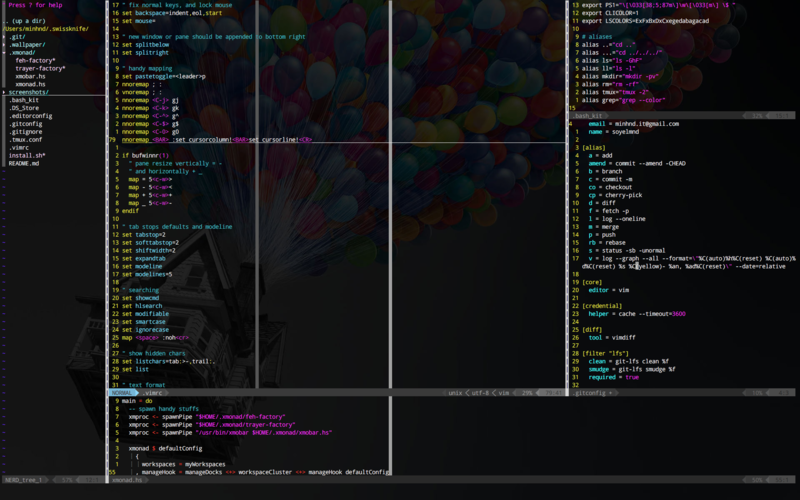Screen dimensions: 800x500
Task: Open xmonad.hs in the NERDTree list
Action: (x=30, y=84)
